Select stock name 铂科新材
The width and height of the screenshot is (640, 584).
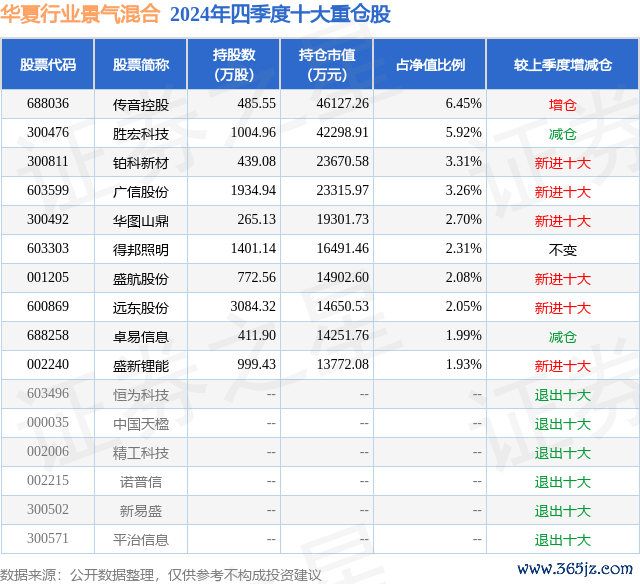point(141,163)
